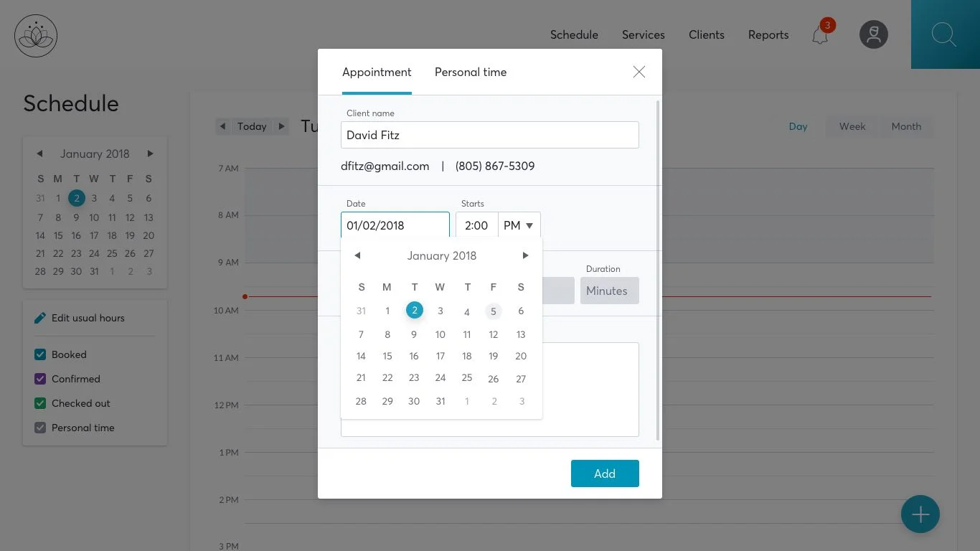
Task: Click the search magnifier icon
Action: 944,34
